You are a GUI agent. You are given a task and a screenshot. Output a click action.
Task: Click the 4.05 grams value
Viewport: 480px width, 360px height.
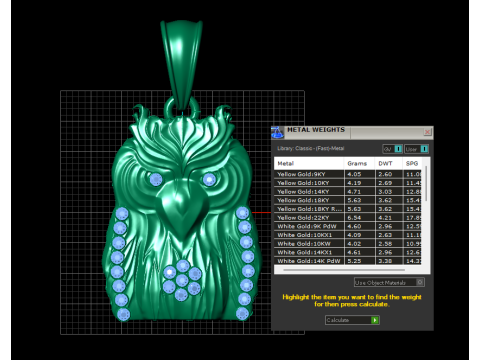[x=354, y=174]
